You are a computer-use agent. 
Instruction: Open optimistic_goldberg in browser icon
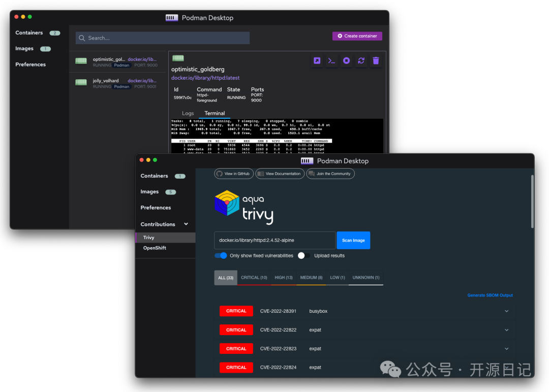click(x=317, y=61)
